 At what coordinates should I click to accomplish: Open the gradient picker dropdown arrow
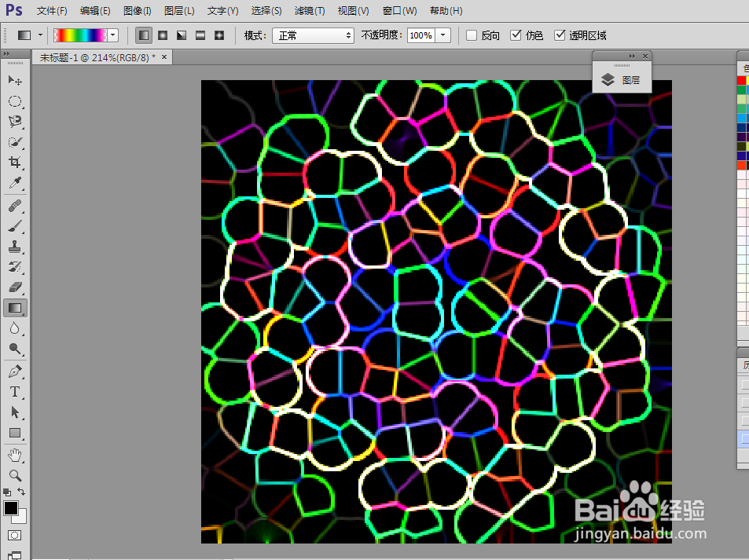tap(113, 35)
